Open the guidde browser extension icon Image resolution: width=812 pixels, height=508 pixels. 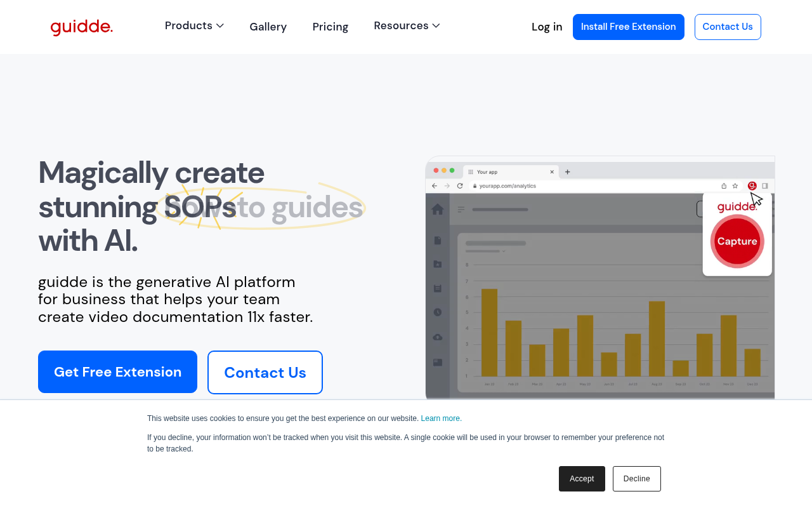click(x=752, y=185)
